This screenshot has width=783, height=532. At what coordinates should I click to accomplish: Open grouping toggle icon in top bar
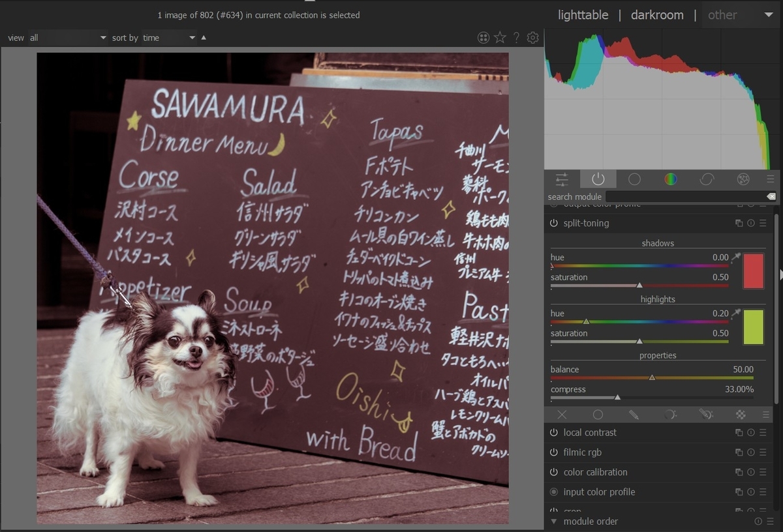[484, 38]
